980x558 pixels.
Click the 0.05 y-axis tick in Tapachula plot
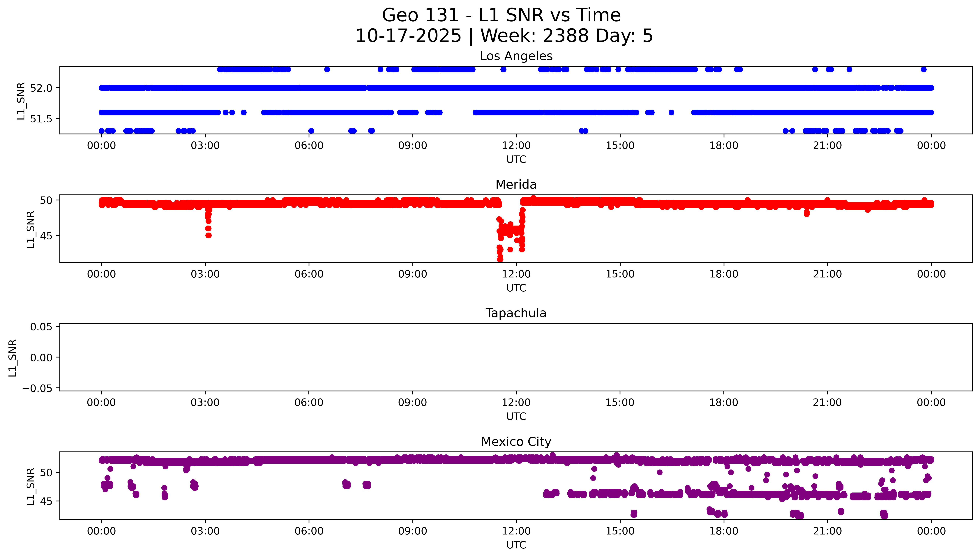(x=41, y=327)
